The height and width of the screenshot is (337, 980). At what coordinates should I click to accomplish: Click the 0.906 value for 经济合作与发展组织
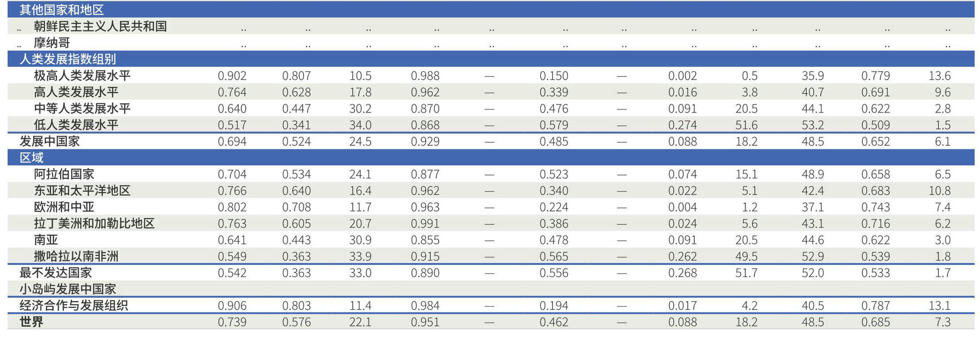tap(232, 306)
